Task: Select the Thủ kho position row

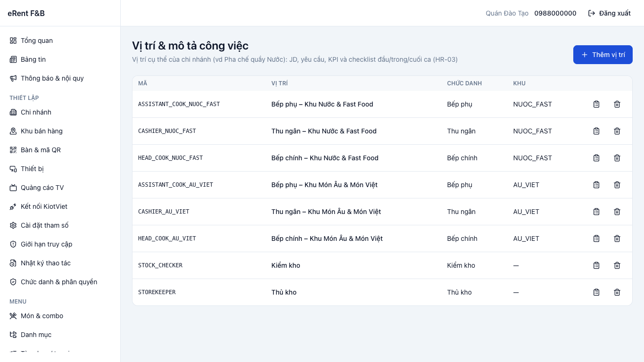Action: [x=382, y=292]
